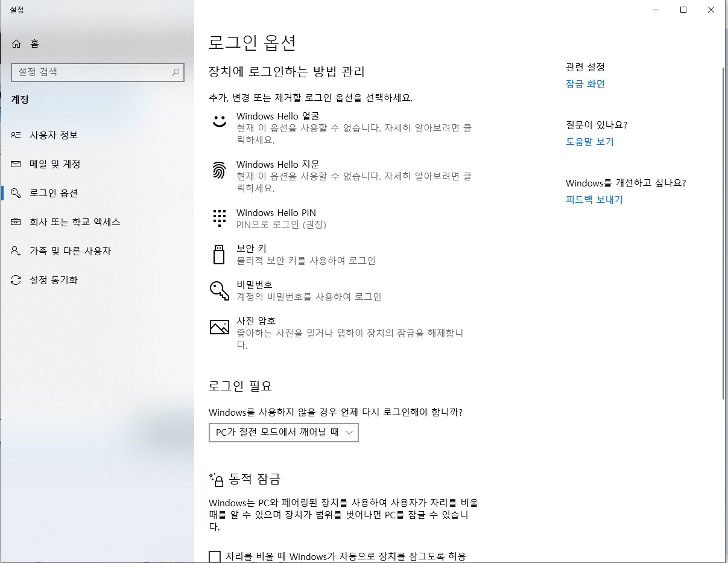Expand the 사진 암호 sign-in option
The height and width of the screenshot is (563, 728).
tap(343, 332)
